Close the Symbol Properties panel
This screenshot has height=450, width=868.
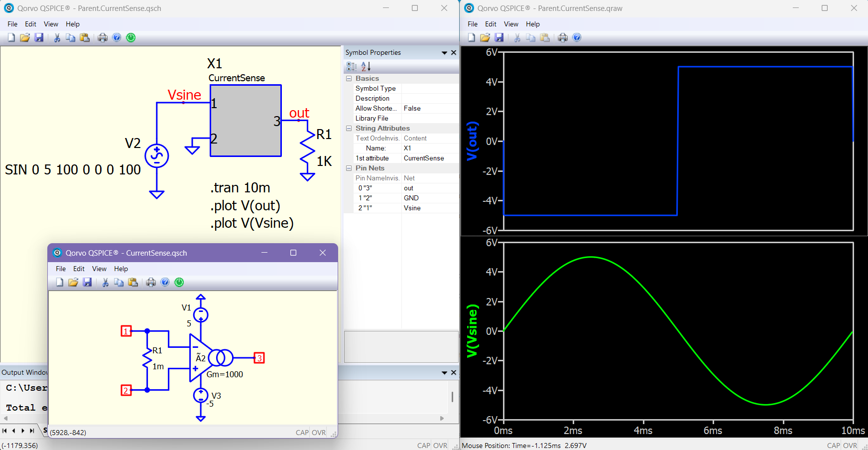pos(454,52)
